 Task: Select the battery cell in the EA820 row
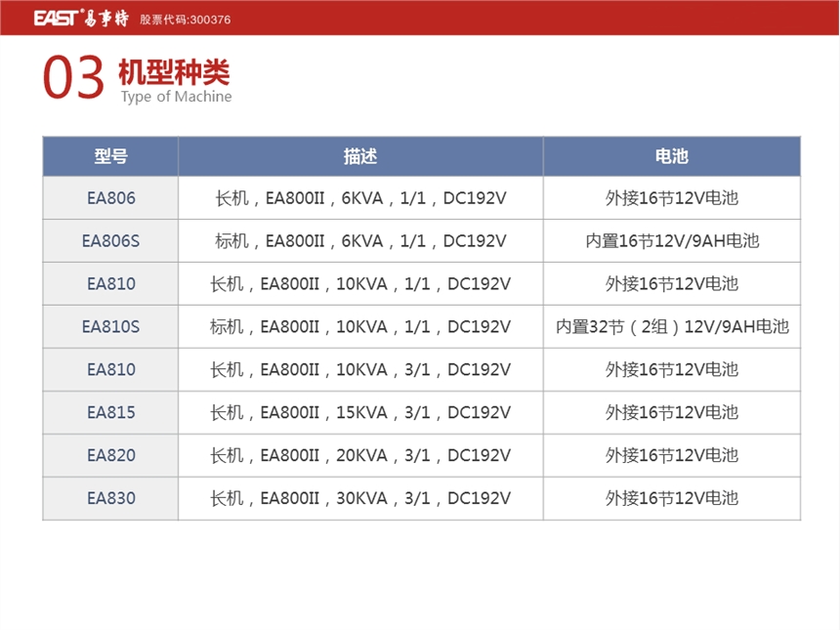pyautogui.click(x=672, y=455)
